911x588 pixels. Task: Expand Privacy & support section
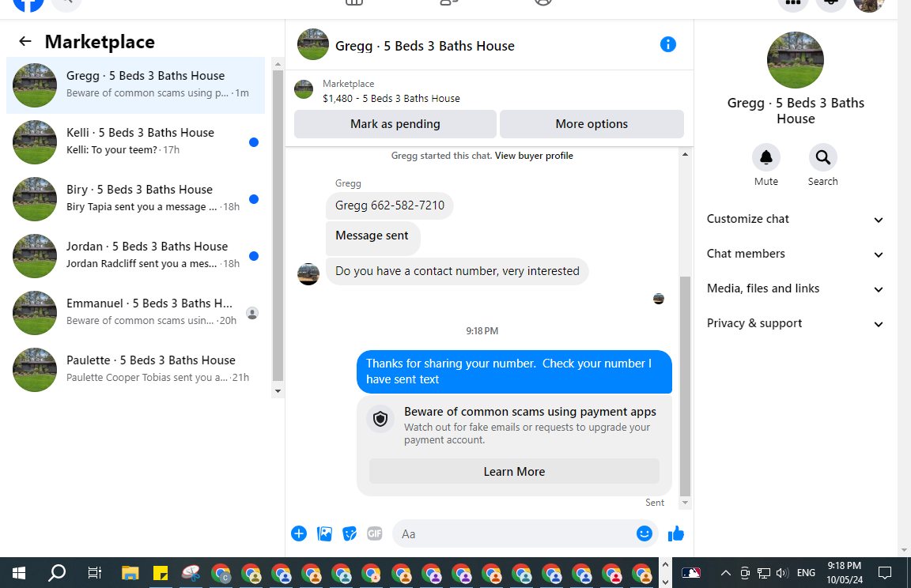click(x=795, y=324)
